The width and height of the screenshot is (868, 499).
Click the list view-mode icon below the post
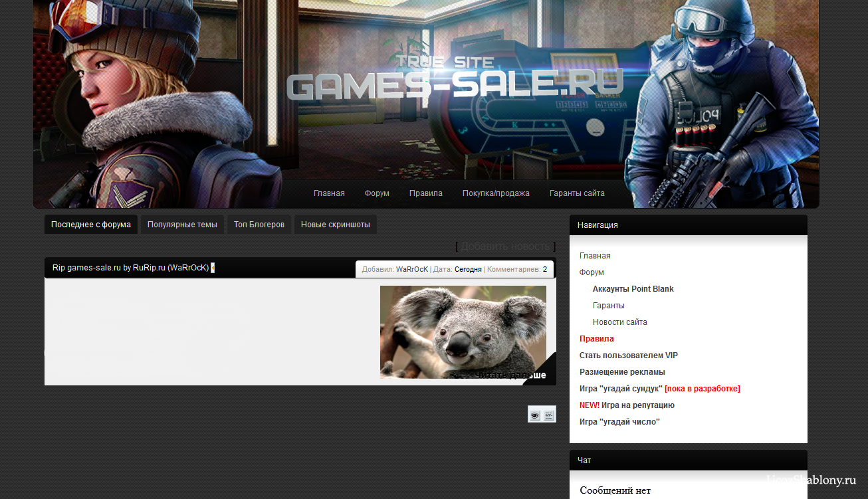[x=549, y=415]
